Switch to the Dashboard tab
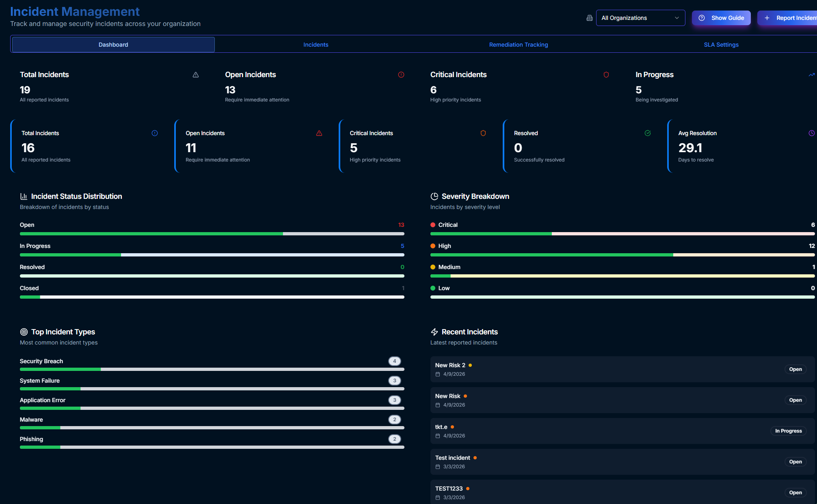The image size is (817, 504). [113, 45]
